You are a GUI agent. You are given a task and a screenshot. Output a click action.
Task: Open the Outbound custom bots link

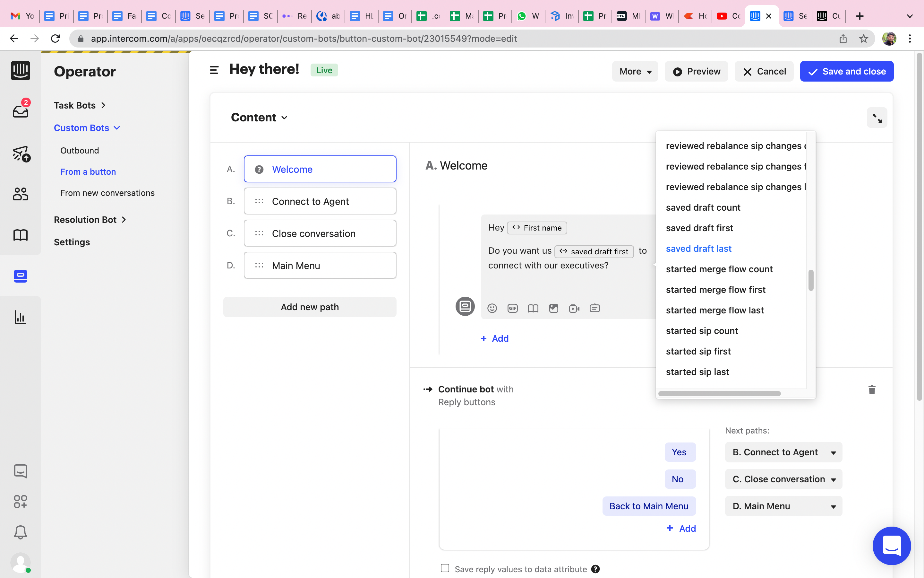tap(80, 151)
